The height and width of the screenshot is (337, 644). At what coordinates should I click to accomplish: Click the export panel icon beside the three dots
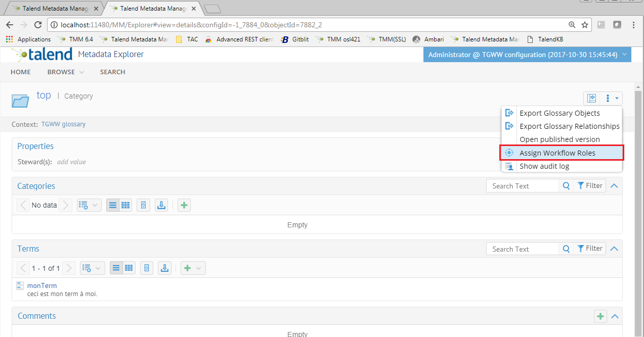(x=591, y=99)
